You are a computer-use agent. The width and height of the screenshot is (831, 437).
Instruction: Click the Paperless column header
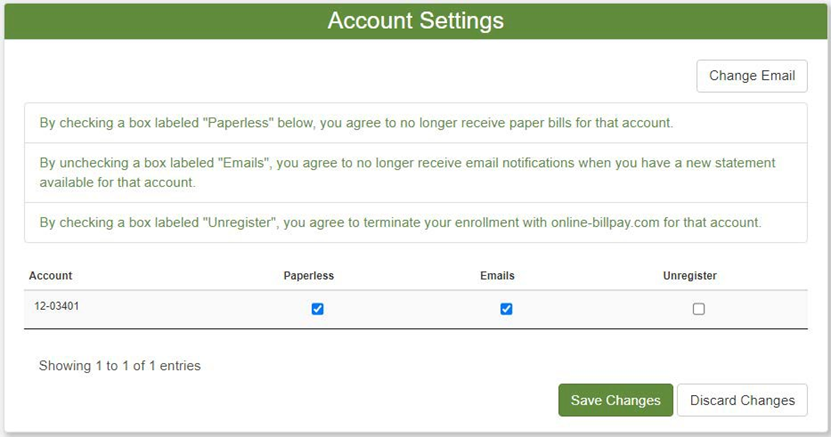point(309,276)
